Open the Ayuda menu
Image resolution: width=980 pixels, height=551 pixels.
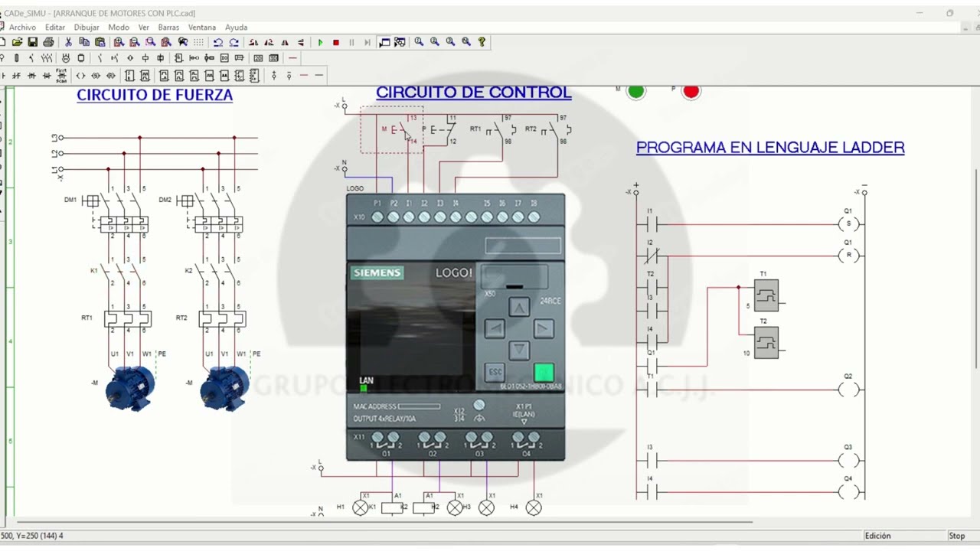pyautogui.click(x=236, y=27)
